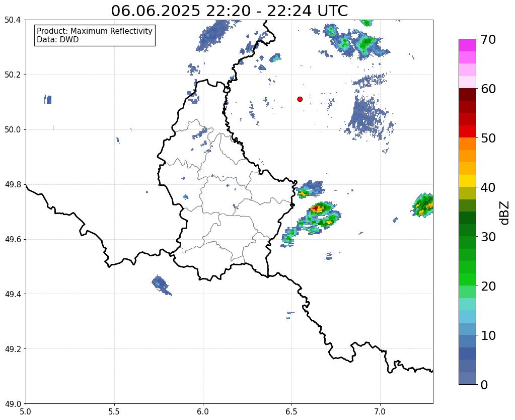Click the magenta top color band of colorbar
This screenshot has width=515, height=420.
(467, 45)
